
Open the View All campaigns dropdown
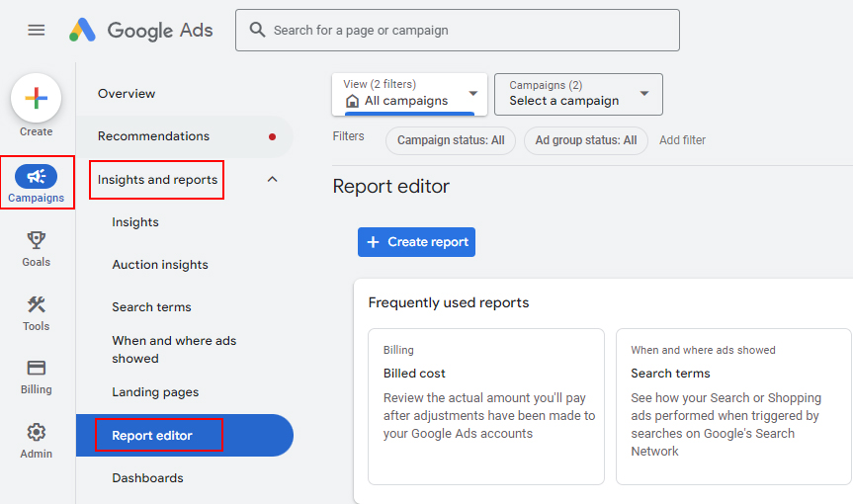point(409,94)
